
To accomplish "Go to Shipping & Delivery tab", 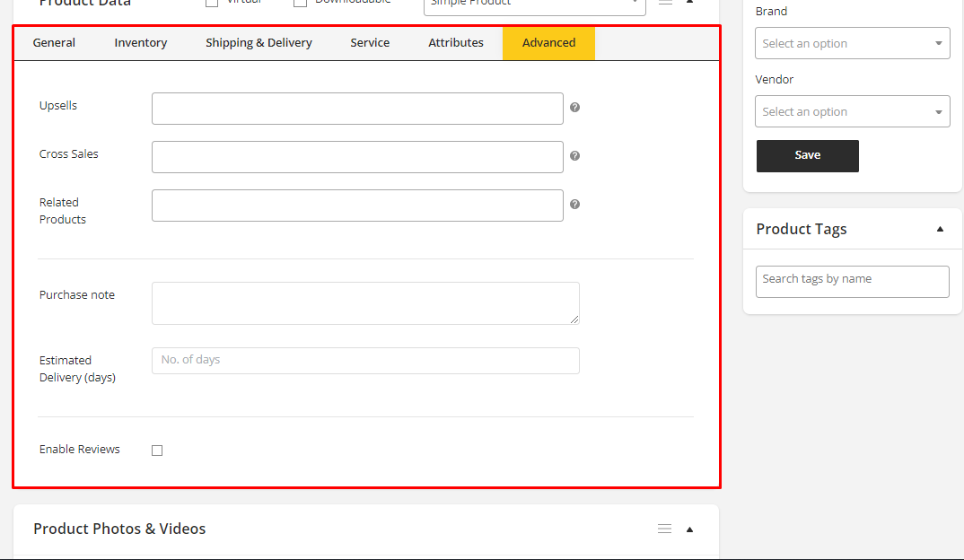I will [x=259, y=43].
